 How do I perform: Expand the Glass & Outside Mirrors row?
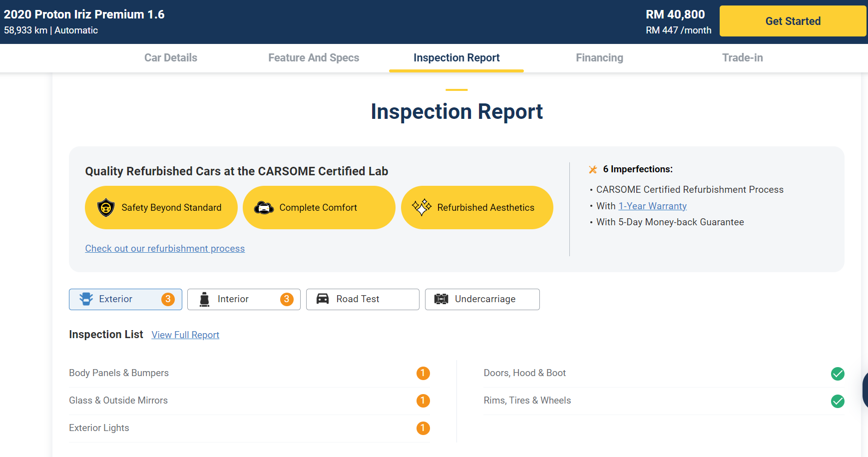coord(118,401)
